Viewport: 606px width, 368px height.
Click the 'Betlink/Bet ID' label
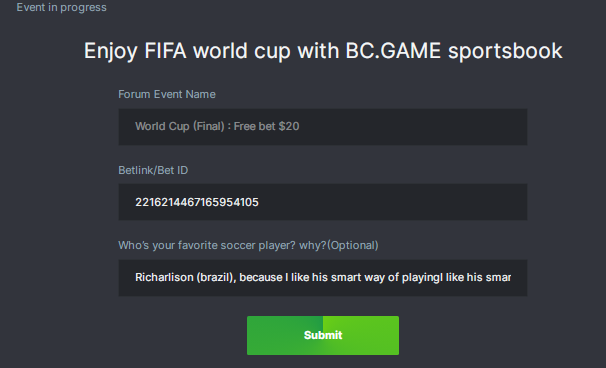[153, 170]
